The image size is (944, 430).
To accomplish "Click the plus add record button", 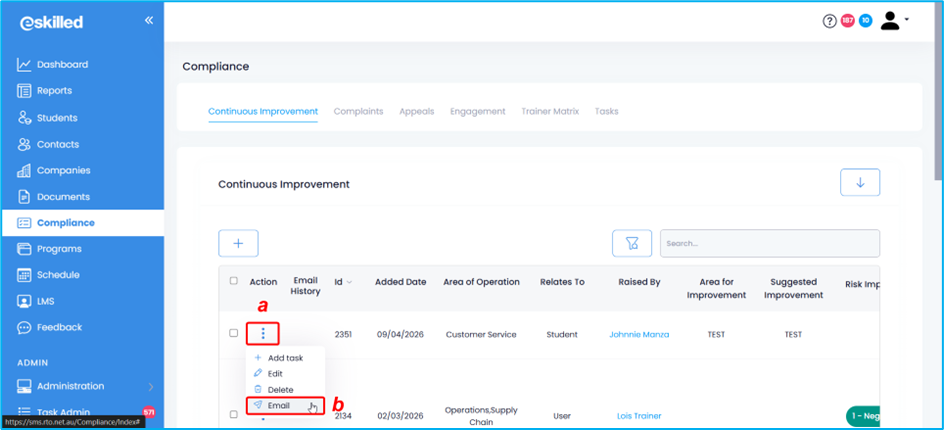I will tap(238, 243).
